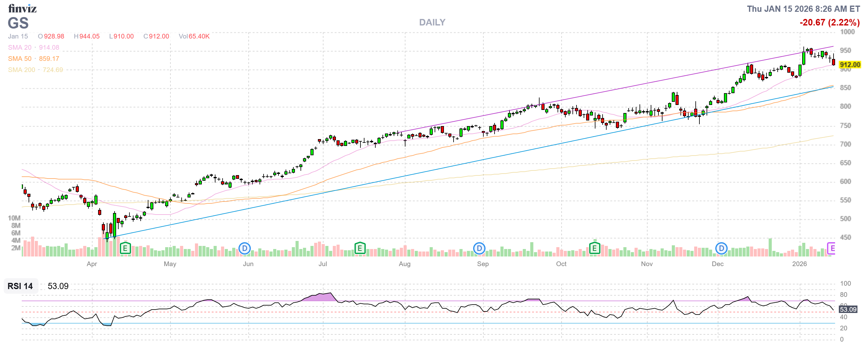This screenshot has width=868, height=349.
Task: Click the 2026 label on the time axis
Action: [799, 264]
